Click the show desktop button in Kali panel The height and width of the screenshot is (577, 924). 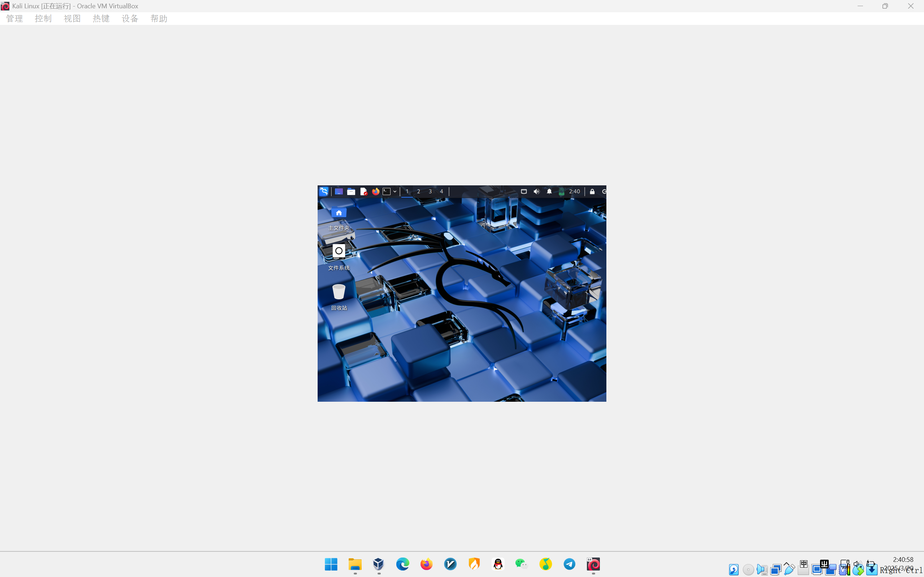(x=338, y=191)
